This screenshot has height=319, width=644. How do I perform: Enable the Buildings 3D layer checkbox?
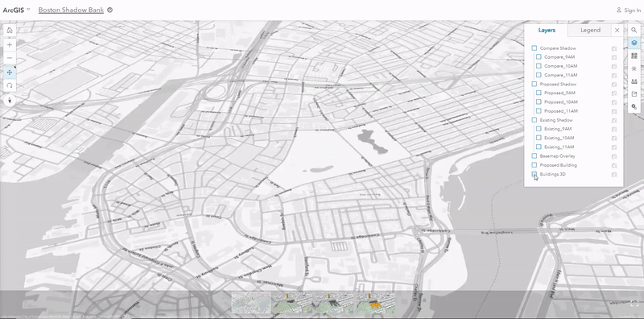535,174
